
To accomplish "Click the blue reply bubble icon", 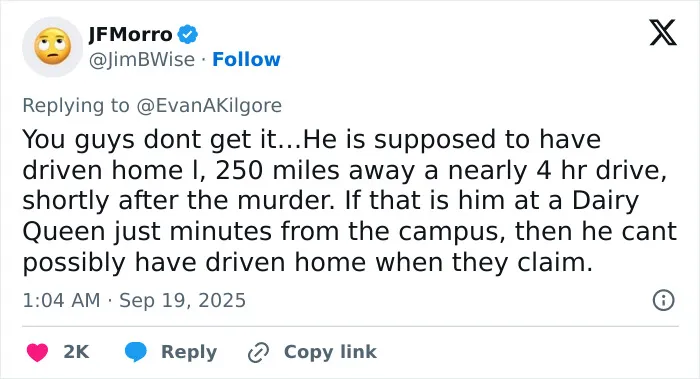I will point(136,352).
